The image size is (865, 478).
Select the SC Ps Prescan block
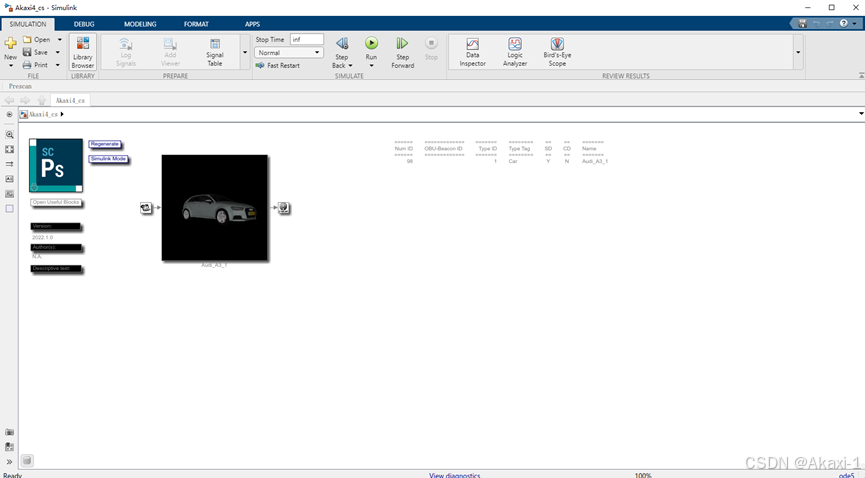click(x=56, y=166)
